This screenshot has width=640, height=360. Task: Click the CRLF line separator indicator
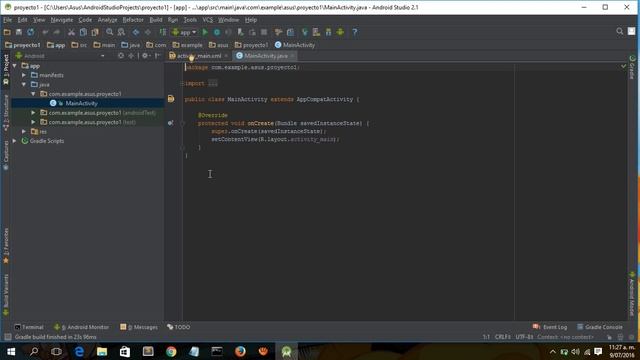pos(503,337)
